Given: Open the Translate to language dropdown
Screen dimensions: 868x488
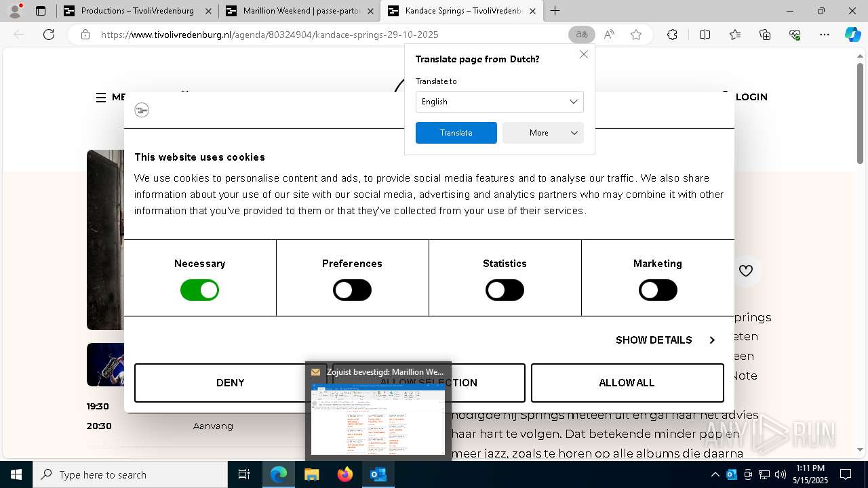Looking at the screenshot, I should pyautogui.click(x=499, y=102).
